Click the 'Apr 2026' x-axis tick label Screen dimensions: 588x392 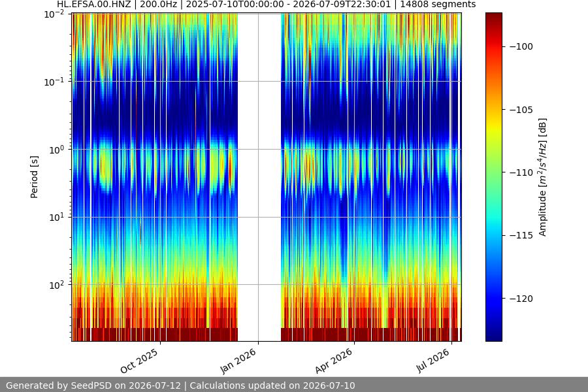(x=334, y=361)
